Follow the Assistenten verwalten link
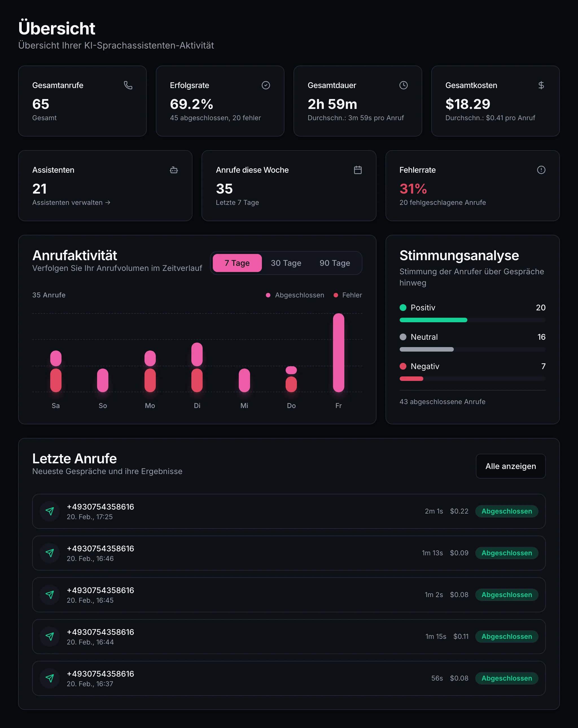The height and width of the screenshot is (728, 578). pyautogui.click(x=71, y=202)
